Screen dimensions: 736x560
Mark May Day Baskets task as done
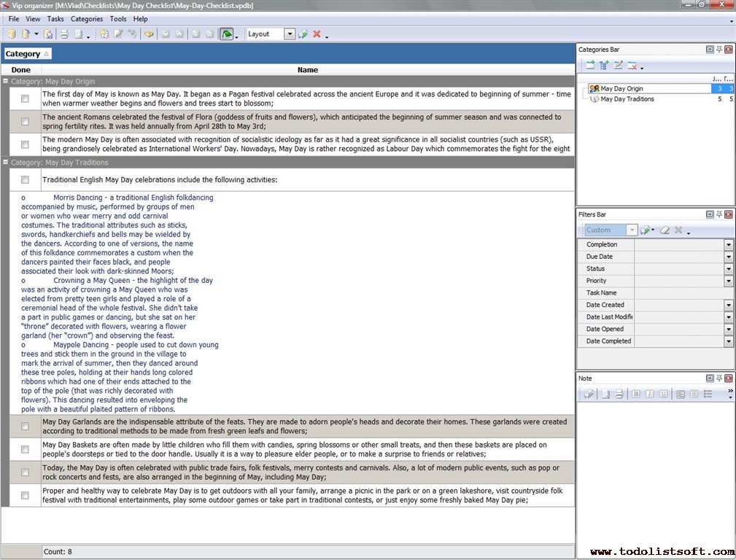[25, 449]
